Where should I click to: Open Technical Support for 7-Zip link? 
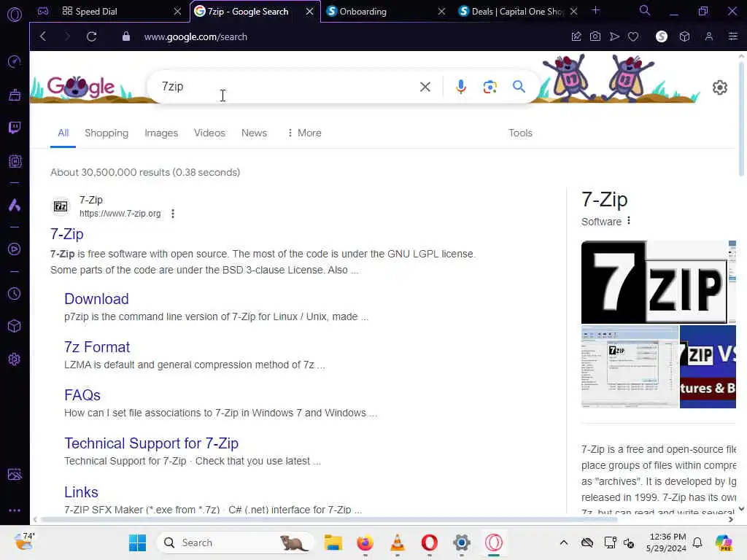point(152,443)
